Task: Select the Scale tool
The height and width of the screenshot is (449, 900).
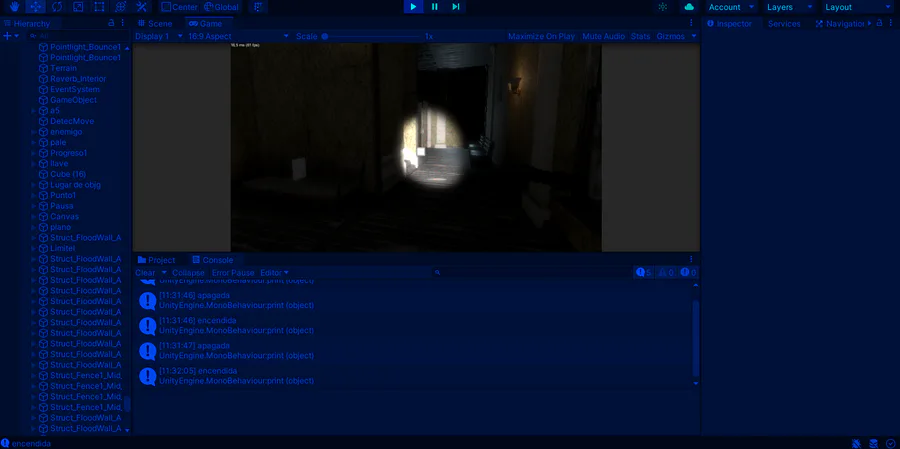Action: (78, 7)
